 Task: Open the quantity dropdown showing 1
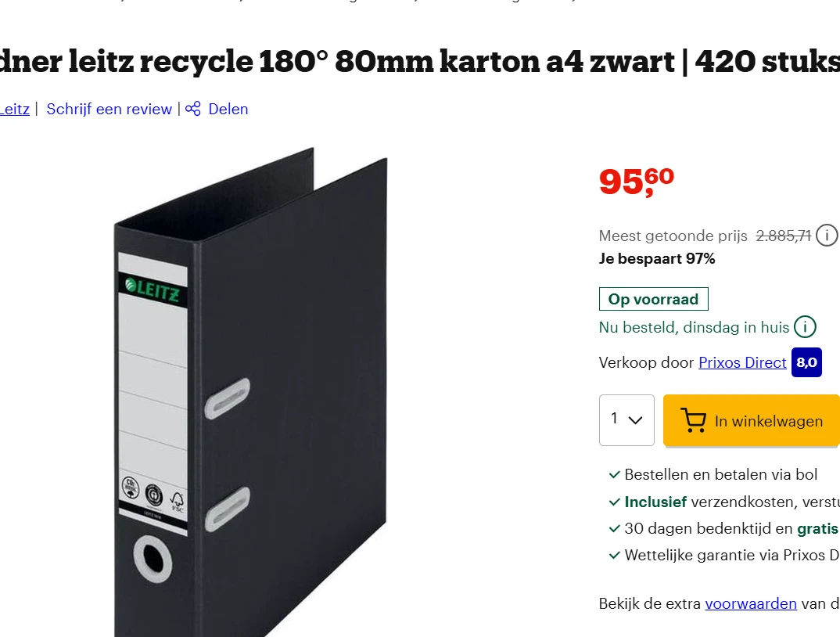click(626, 420)
